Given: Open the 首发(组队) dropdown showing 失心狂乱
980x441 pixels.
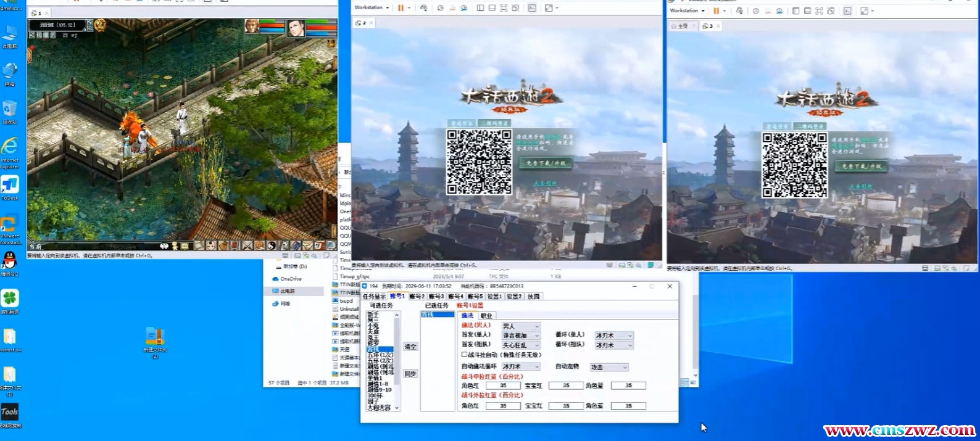Looking at the screenshot, I should pos(521,345).
